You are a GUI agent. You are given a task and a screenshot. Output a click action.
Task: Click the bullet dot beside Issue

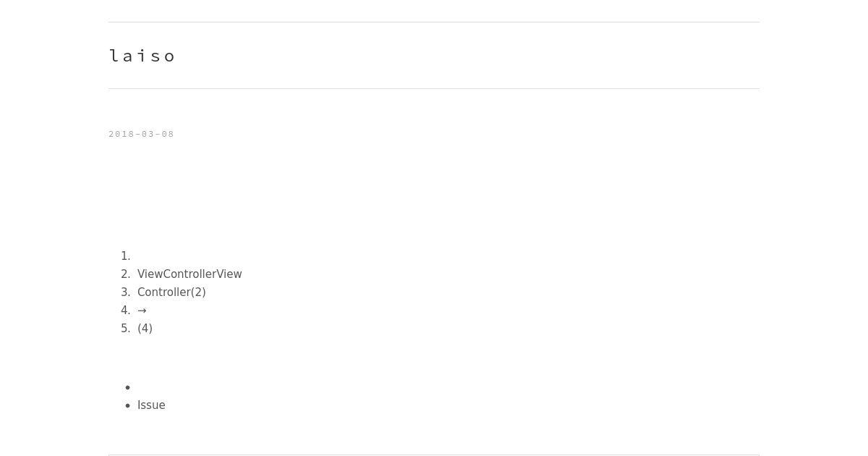tap(128, 405)
